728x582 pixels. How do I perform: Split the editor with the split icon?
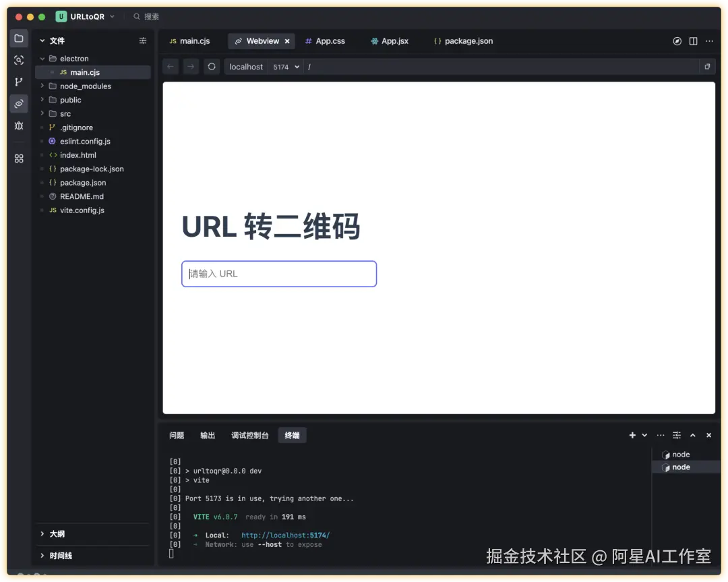coord(693,40)
